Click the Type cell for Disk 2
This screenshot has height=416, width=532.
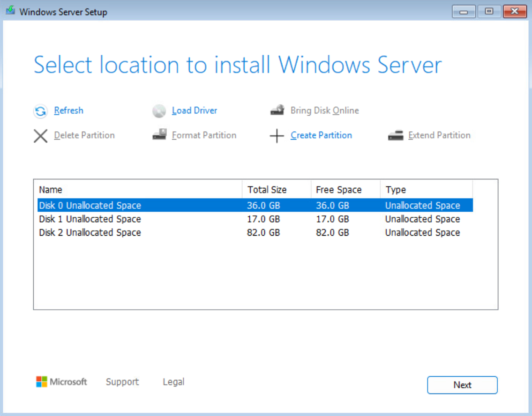pos(422,232)
